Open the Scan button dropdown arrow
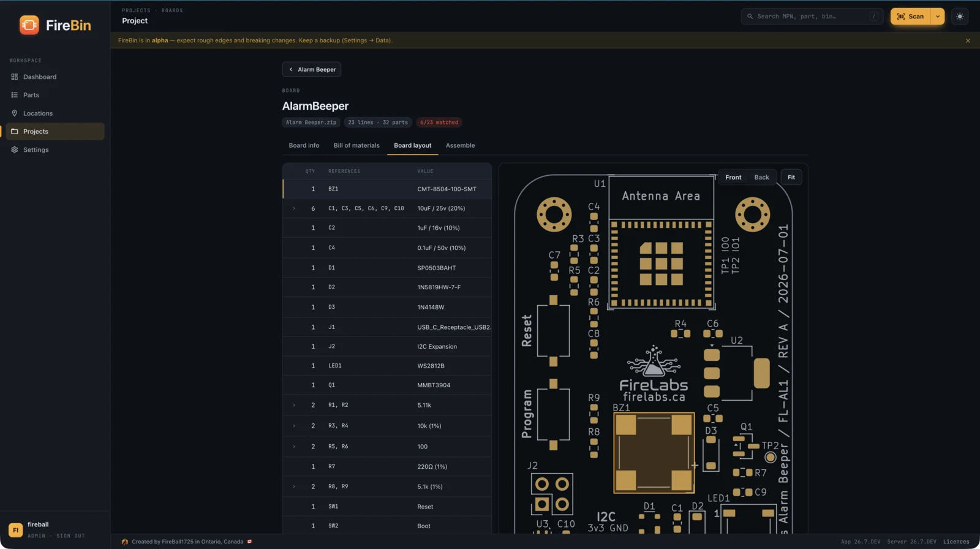The height and width of the screenshot is (549, 980). [938, 17]
